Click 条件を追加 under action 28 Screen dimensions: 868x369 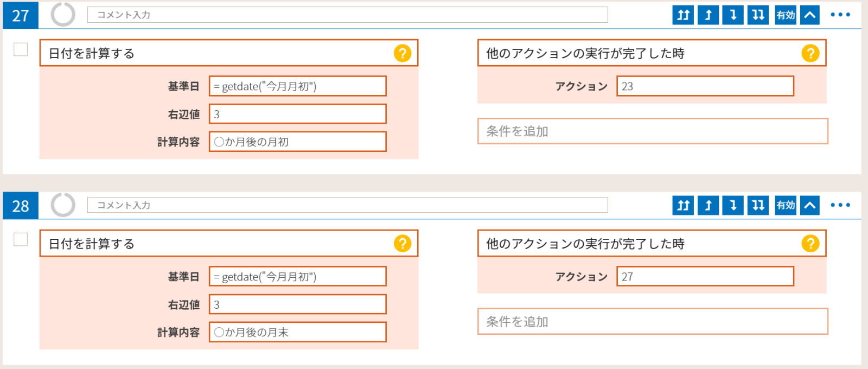(x=652, y=322)
